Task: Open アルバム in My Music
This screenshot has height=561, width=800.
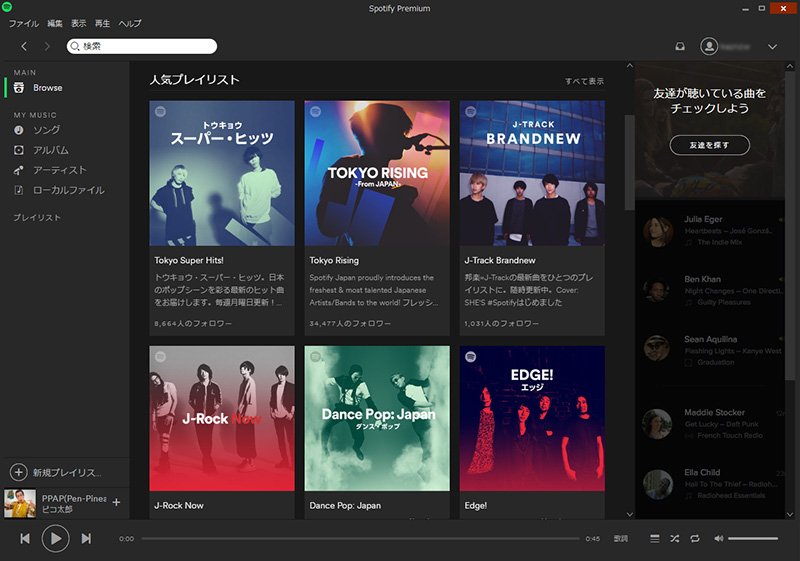Action: tap(51, 150)
